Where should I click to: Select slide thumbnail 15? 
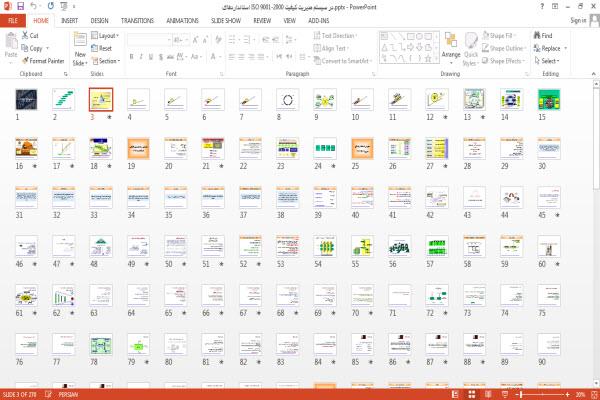point(549,100)
